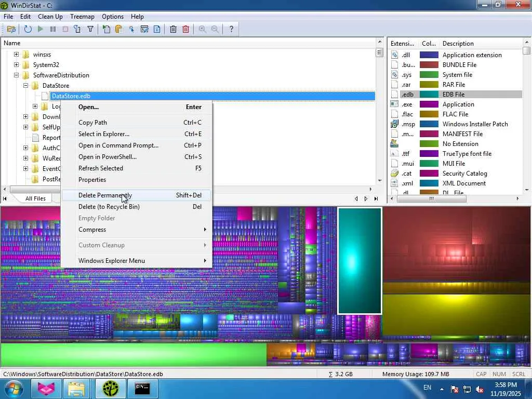
Task: Click the Filter funnel toolbar icon
Action: click(x=90, y=29)
